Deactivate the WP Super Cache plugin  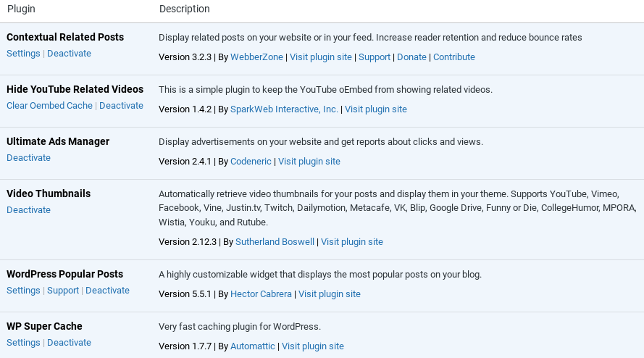tap(69, 343)
